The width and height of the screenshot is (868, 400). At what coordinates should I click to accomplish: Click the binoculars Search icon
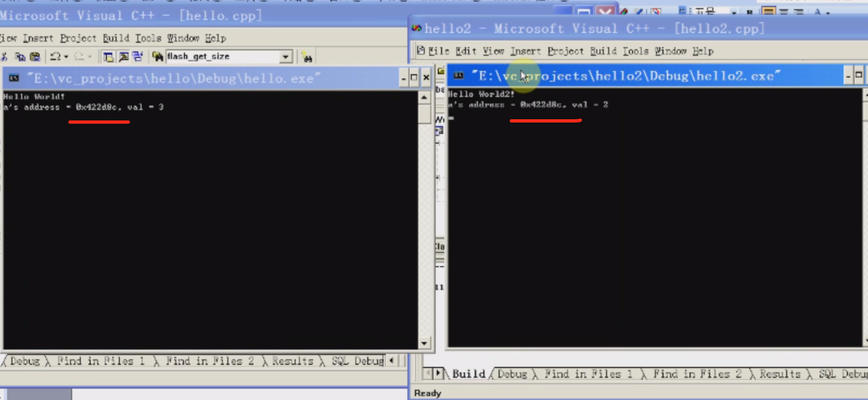point(307,57)
